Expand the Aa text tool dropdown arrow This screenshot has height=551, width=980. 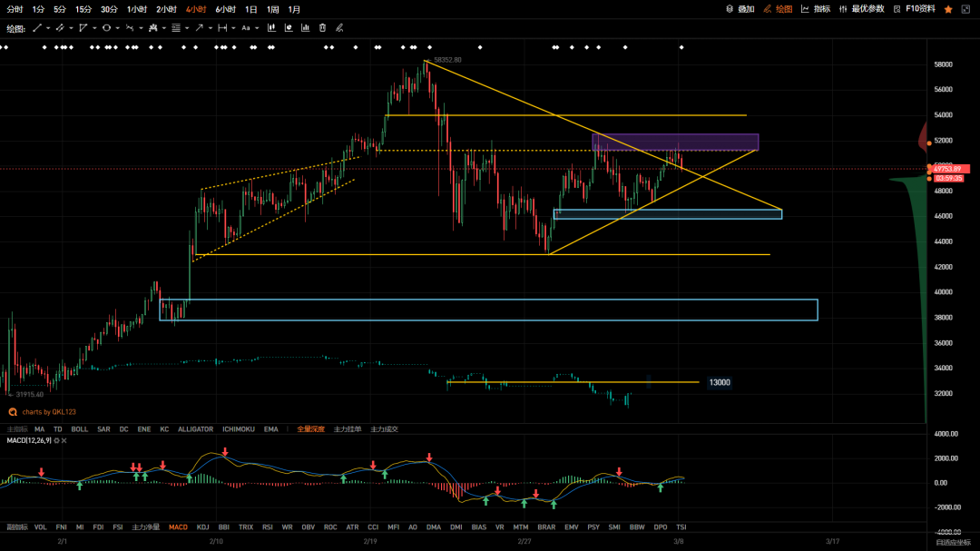tap(258, 28)
